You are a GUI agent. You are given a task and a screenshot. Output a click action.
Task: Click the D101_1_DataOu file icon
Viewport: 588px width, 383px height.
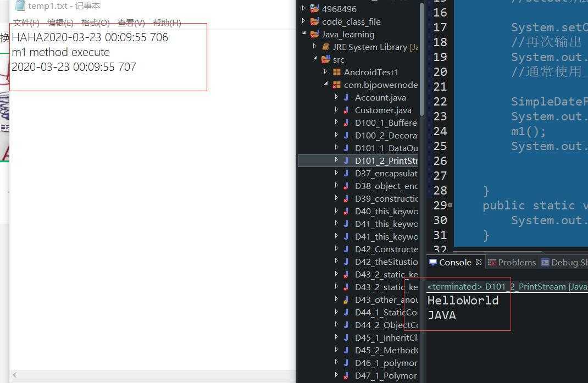point(346,148)
